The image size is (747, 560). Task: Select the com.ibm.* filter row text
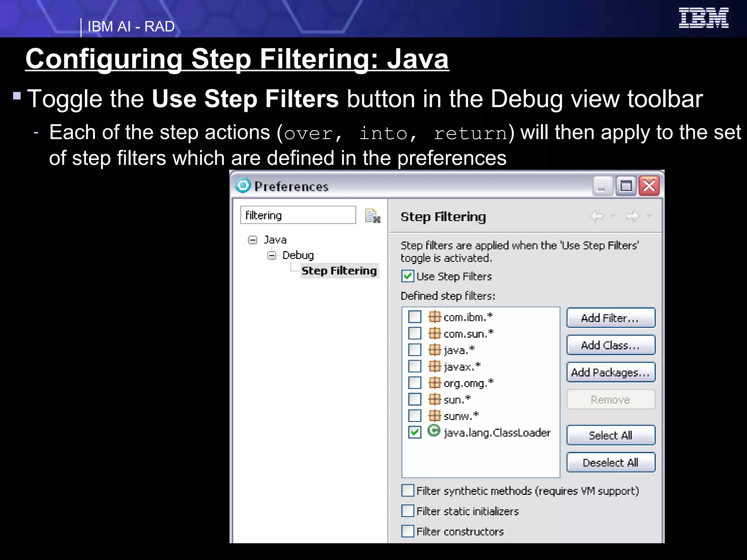[x=468, y=317]
